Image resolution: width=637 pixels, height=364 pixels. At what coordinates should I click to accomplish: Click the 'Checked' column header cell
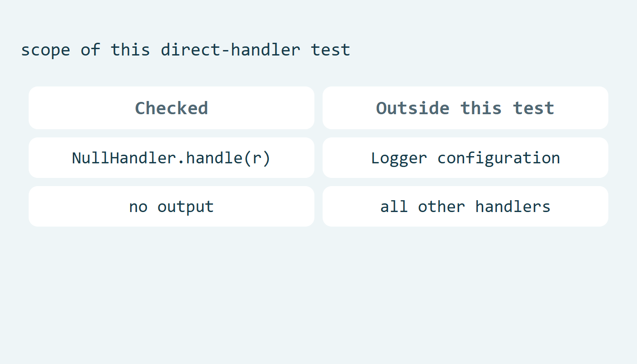coord(172,108)
